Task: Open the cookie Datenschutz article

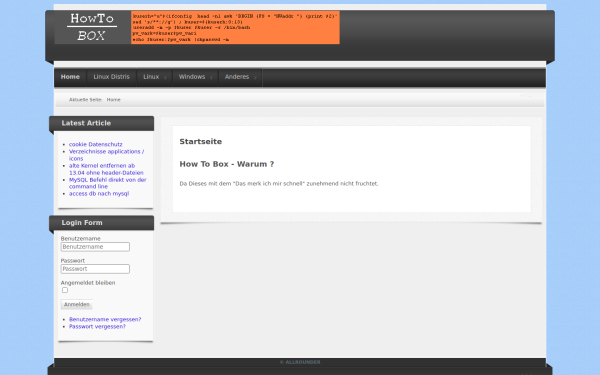Action: point(96,145)
